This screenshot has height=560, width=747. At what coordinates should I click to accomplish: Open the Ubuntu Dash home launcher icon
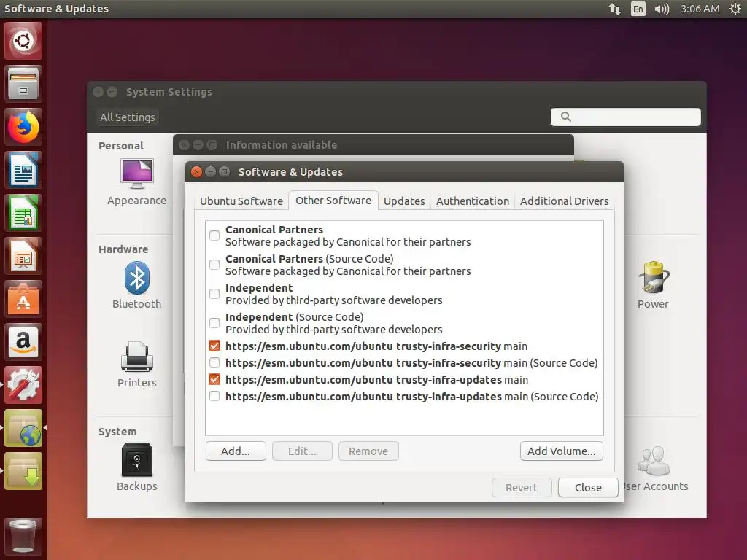pos(23,41)
